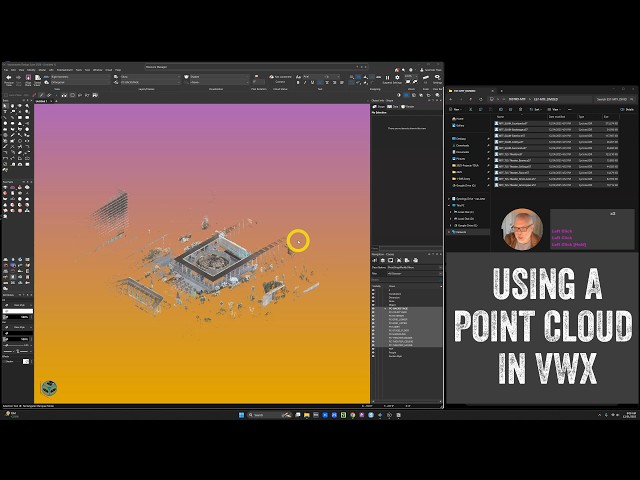Open Google Chrome from the taskbar

click(353, 415)
